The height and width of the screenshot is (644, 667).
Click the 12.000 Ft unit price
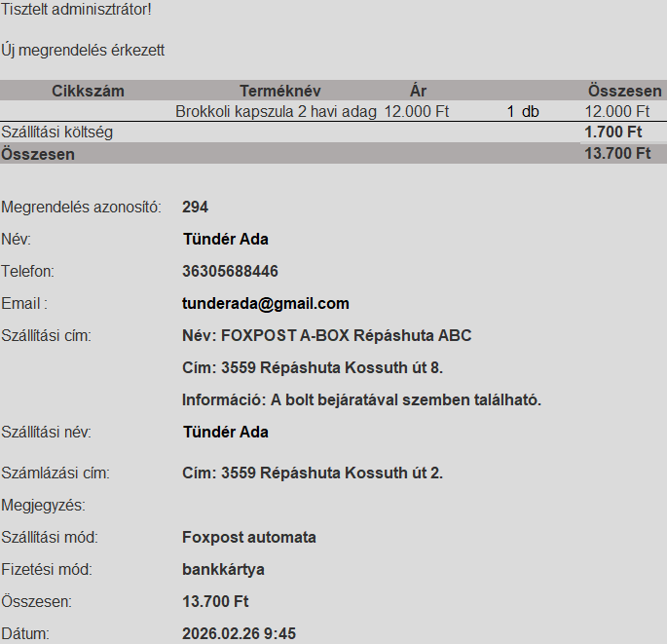417,112
